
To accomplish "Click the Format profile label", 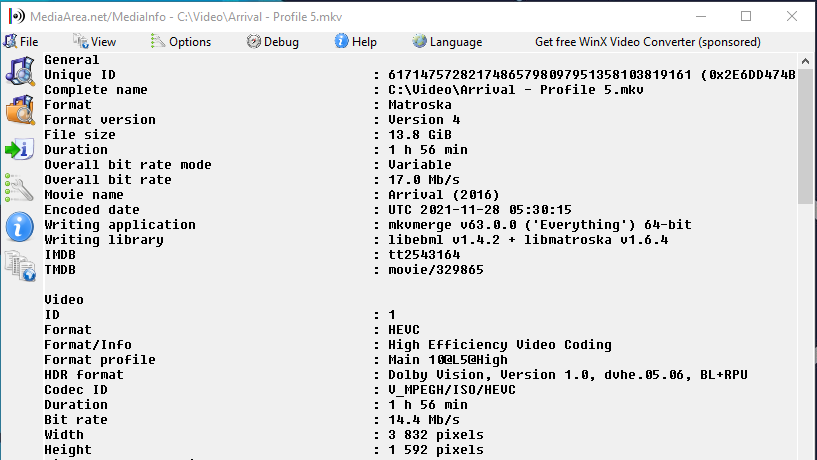I will [x=100, y=360].
